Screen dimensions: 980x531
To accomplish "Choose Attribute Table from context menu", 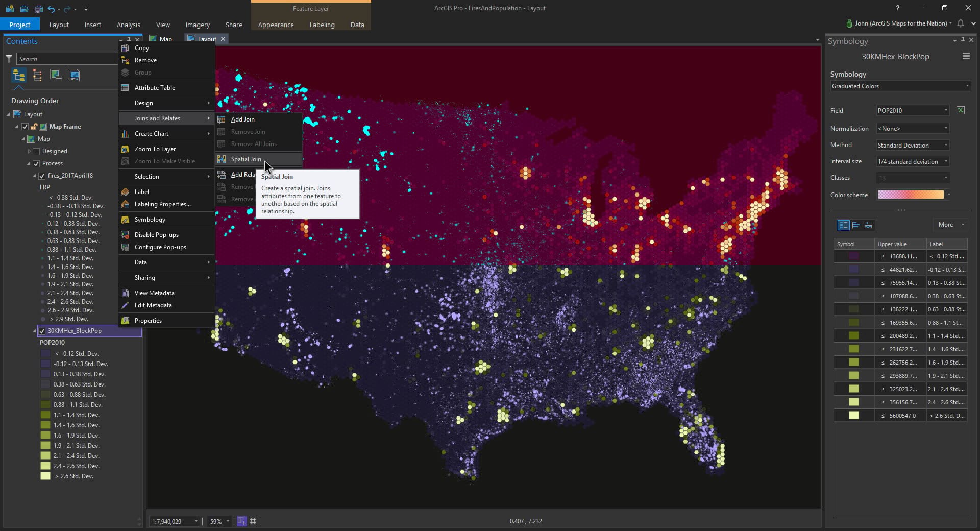I will [x=166, y=88].
